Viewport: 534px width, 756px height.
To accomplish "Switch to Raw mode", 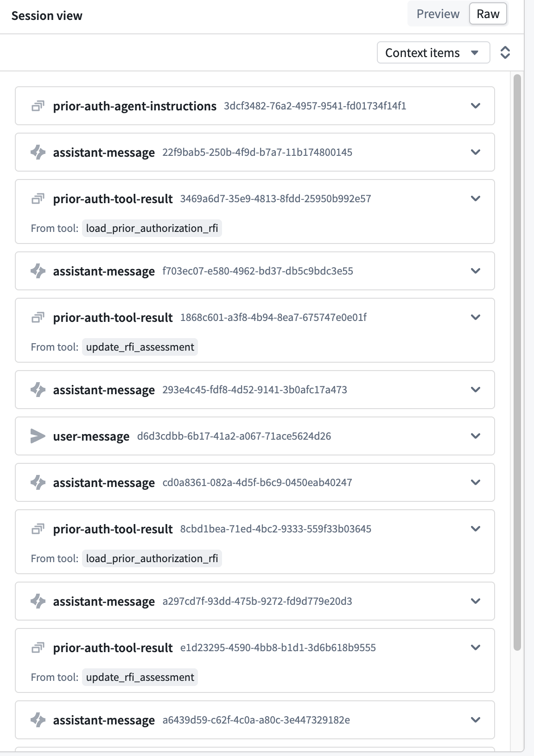I will [x=488, y=14].
